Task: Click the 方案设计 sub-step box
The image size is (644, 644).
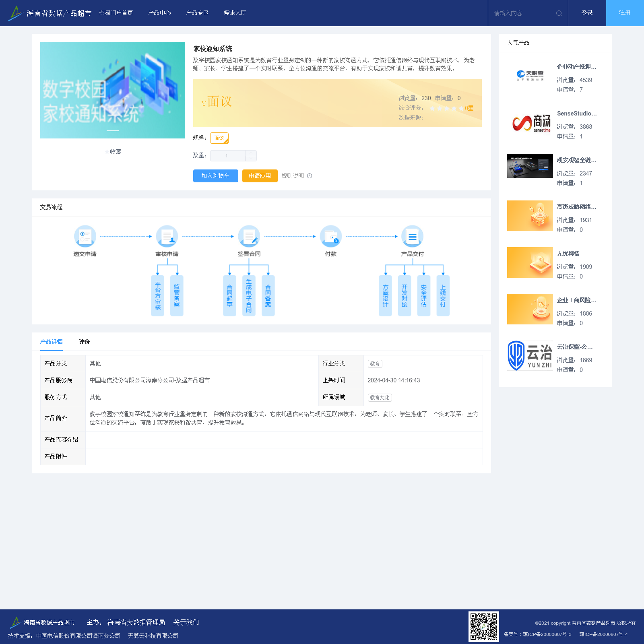Action: 386,295
